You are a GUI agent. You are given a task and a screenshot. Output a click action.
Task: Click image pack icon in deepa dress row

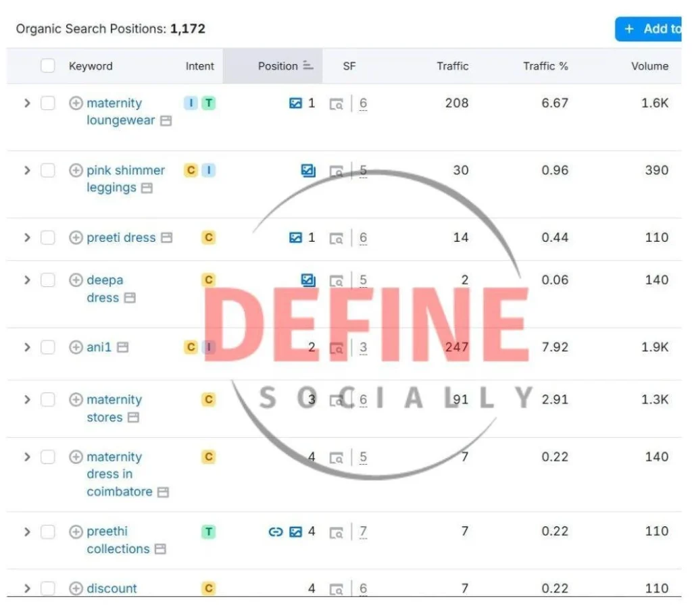coord(308,280)
